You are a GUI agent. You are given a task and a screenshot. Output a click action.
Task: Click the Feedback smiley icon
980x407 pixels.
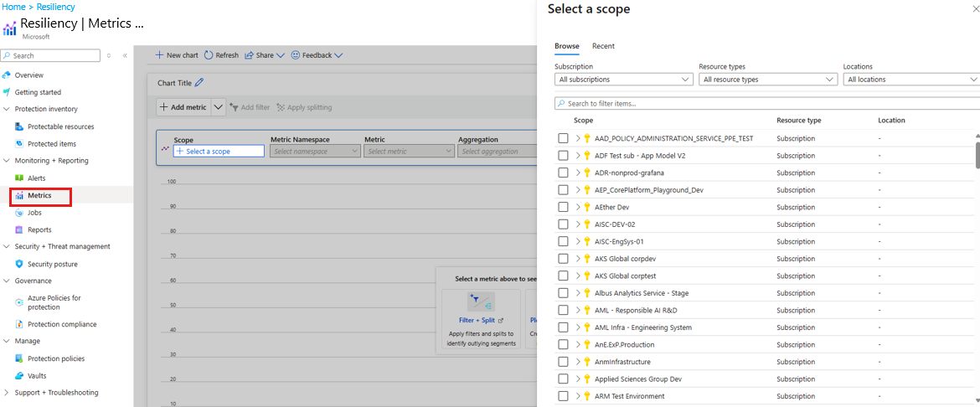pos(296,55)
